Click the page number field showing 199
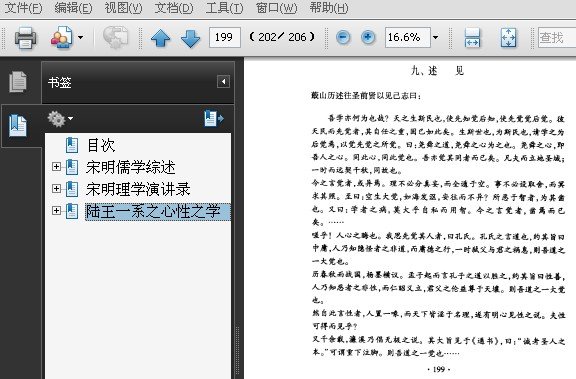Viewport: 576px width, 379px height. point(225,37)
